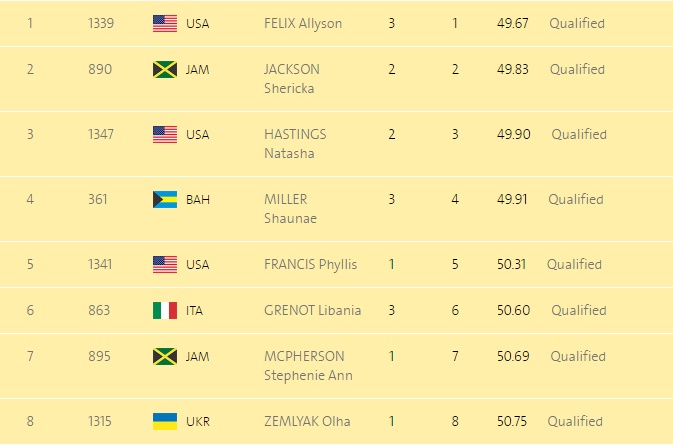This screenshot has height=445, width=673.
Task: Click the USA flag beside FELIX Allyson
Action: 165,23
